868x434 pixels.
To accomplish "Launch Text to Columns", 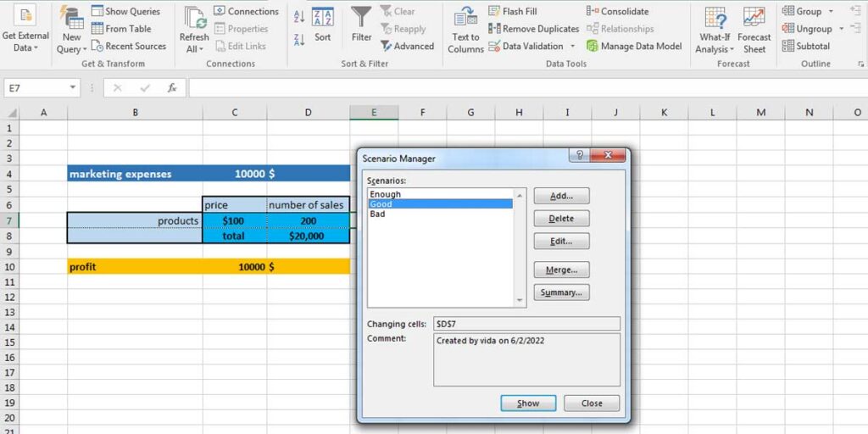I will coord(465,30).
